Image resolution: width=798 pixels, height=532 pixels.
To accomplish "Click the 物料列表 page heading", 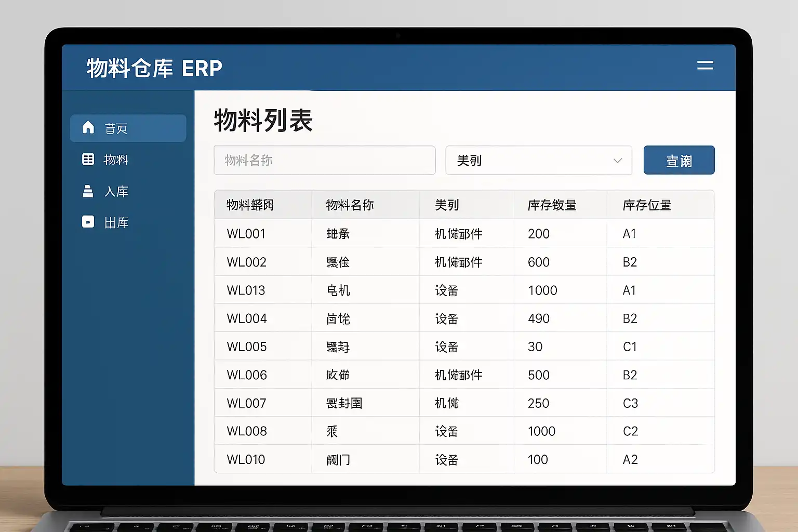I will click(263, 121).
